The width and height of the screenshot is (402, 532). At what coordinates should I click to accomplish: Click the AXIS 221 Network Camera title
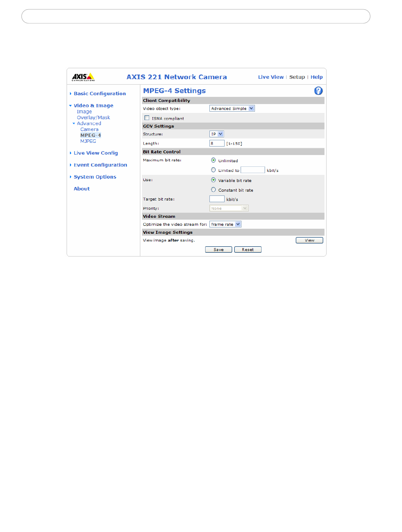point(177,77)
